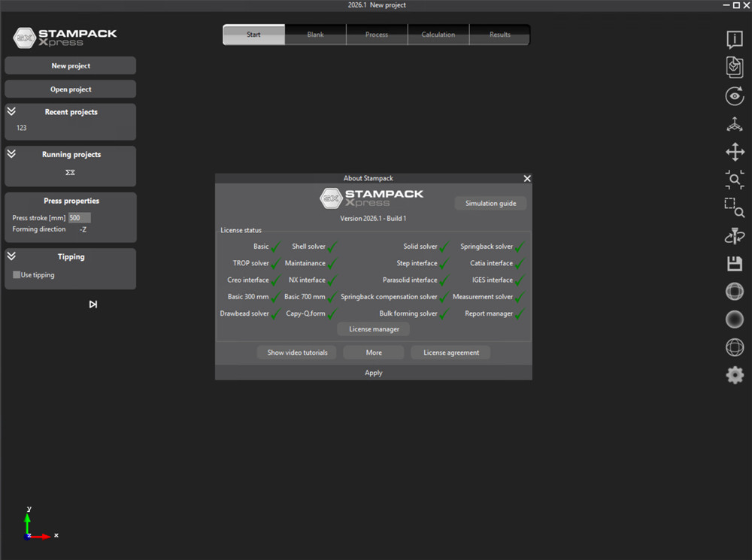Click the zoom fit magnifier icon
The height and width of the screenshot is (560, 752).
click(x=734, y=180)
